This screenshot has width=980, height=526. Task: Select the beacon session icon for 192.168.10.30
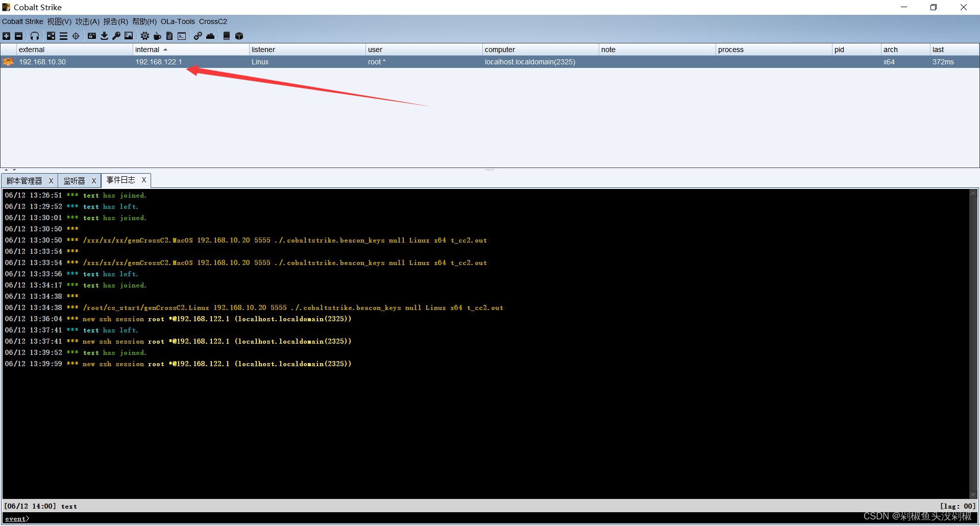point(8,62)
